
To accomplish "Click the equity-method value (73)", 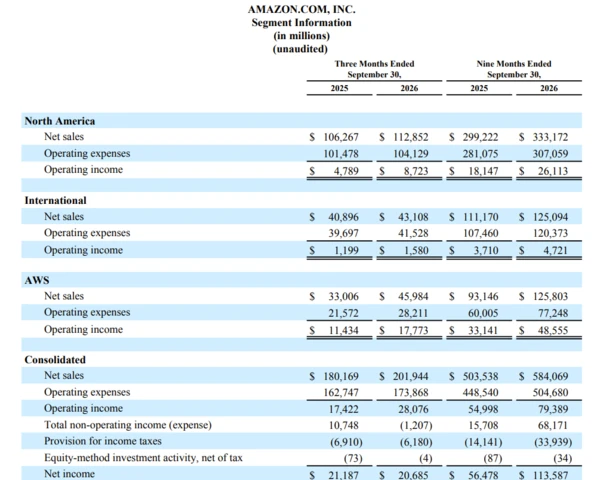I will pos(353,458).
